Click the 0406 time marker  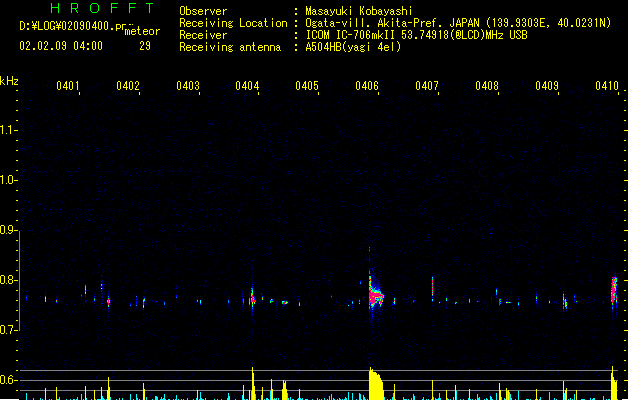click(367, 86)
